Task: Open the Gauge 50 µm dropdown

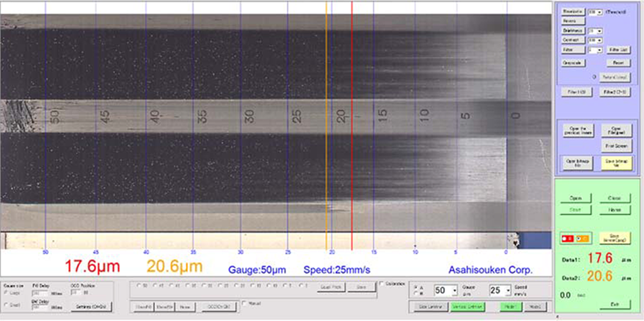Action: (445, 290)
